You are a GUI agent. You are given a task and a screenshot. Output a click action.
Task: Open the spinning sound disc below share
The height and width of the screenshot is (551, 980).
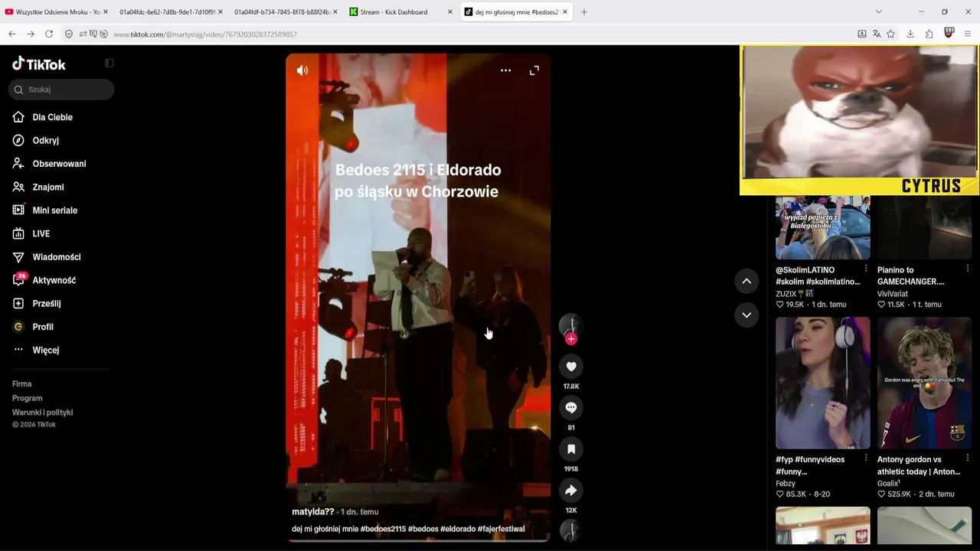click(570, 530)
